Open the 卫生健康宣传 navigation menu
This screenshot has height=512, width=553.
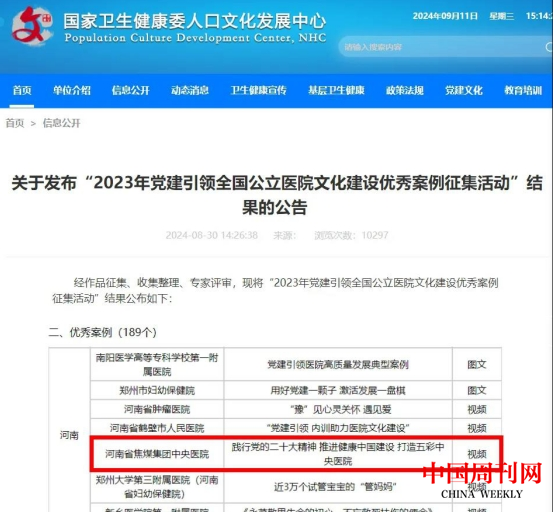point(259,90)
